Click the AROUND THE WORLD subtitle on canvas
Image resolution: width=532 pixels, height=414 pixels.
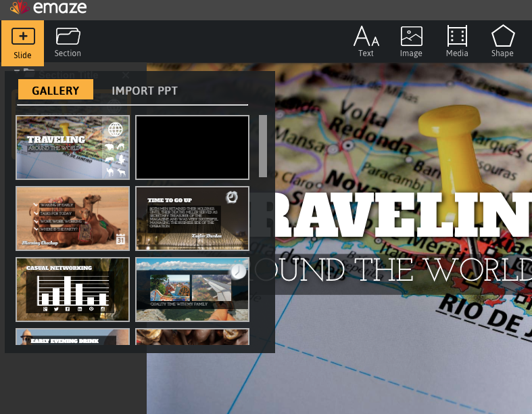pos(404,270)
